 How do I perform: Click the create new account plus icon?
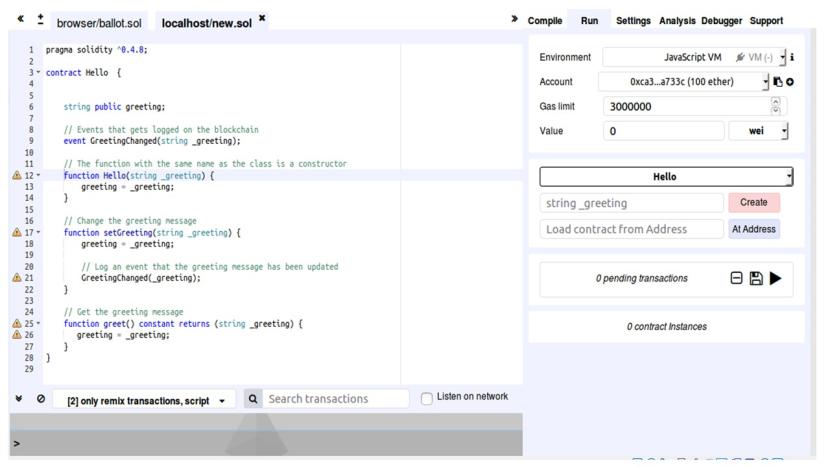coord(790,82)
